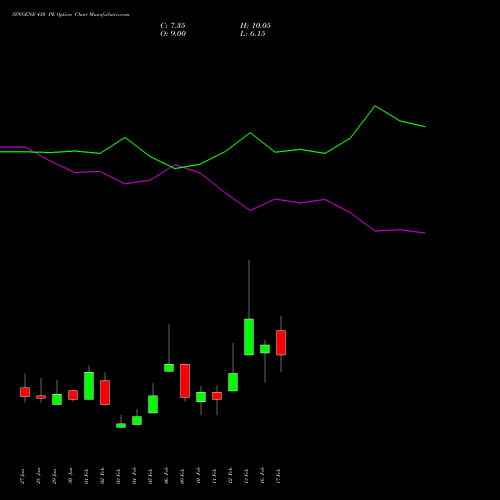This screenshot has width=500, height=500.
Task: Click the '28 Jan' date axis label
Action: click(39, 476)
